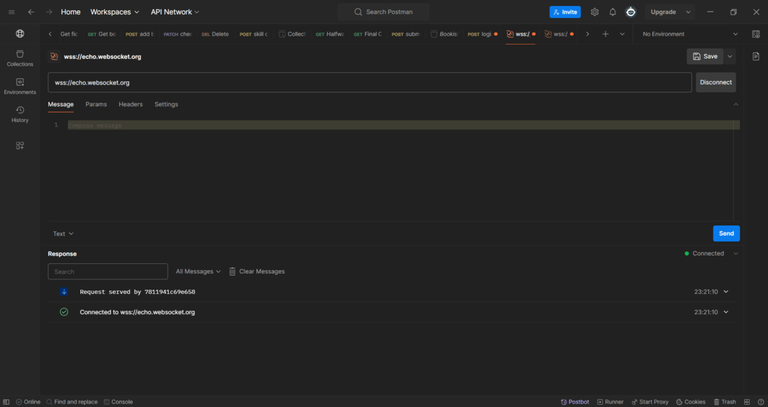Screen dimensions: 768x407
Task: Open the environment quick look icon
Action: click(x=756, y=34)
